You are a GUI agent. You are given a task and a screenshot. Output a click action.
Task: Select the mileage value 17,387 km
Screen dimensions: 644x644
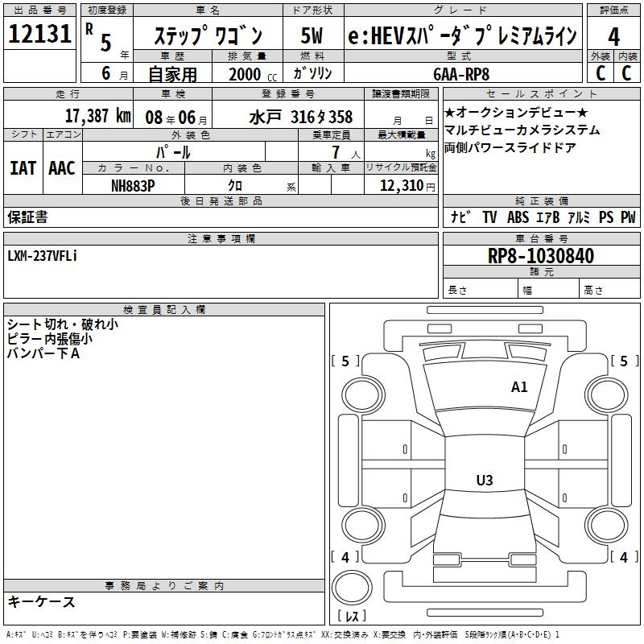click(98, 117)
